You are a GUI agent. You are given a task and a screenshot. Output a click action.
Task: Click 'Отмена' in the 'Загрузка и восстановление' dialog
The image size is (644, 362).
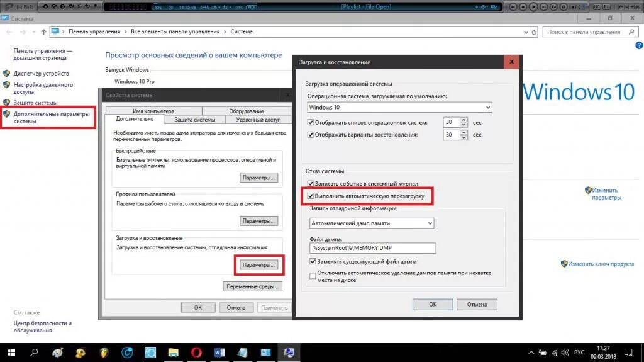pyautogui.click(x=477, y=305)
